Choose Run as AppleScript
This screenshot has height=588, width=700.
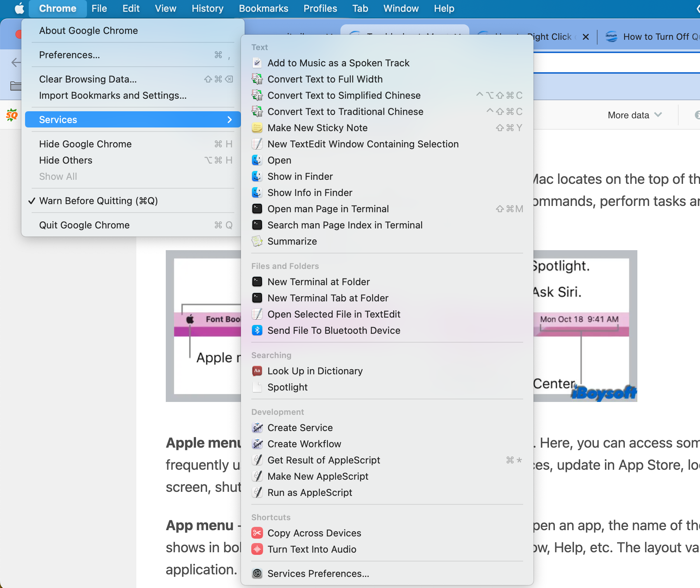[387, 493]
